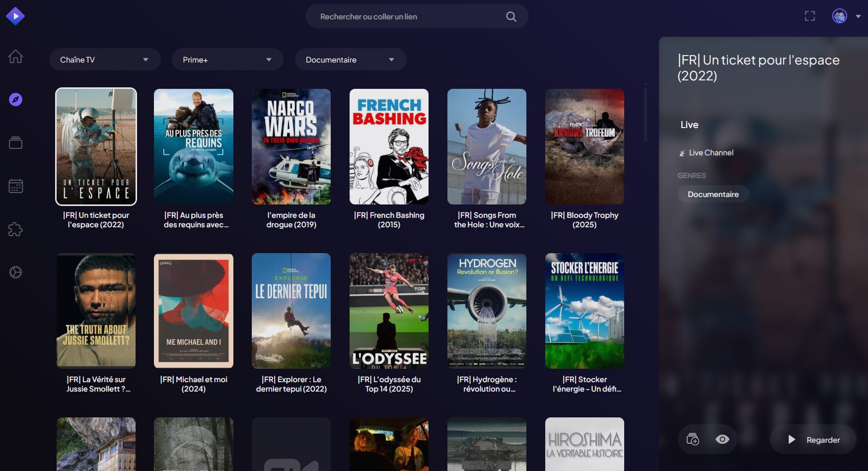Click the Stremio logo icon

(x=15, y=16)
